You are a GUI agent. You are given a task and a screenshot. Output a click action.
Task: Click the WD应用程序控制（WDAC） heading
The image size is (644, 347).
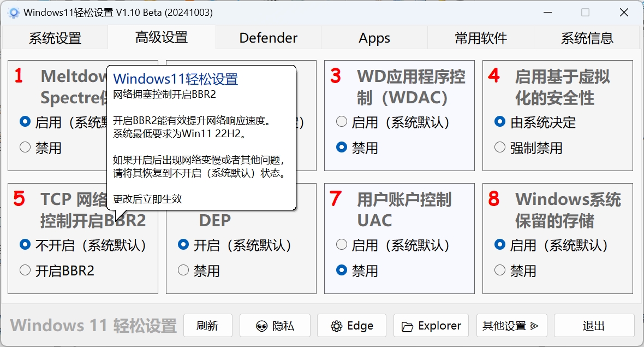pyautogui.click(x=411, y=87)
